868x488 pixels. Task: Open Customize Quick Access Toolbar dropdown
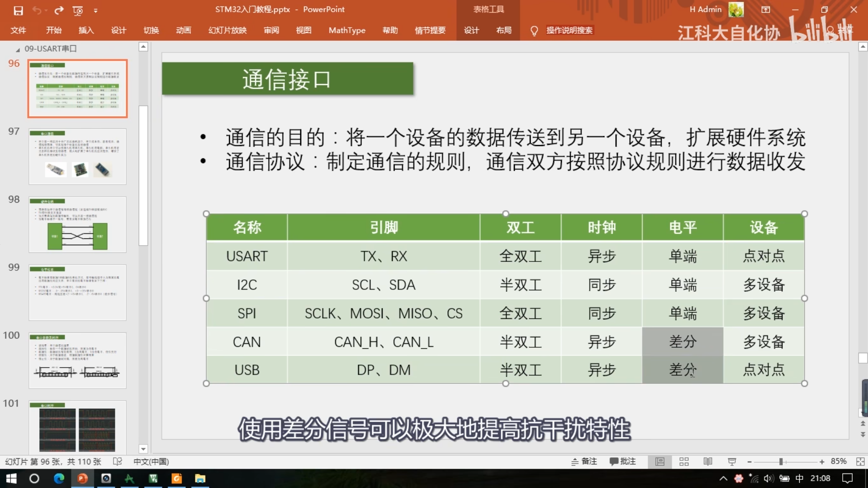tap(95, 10)
